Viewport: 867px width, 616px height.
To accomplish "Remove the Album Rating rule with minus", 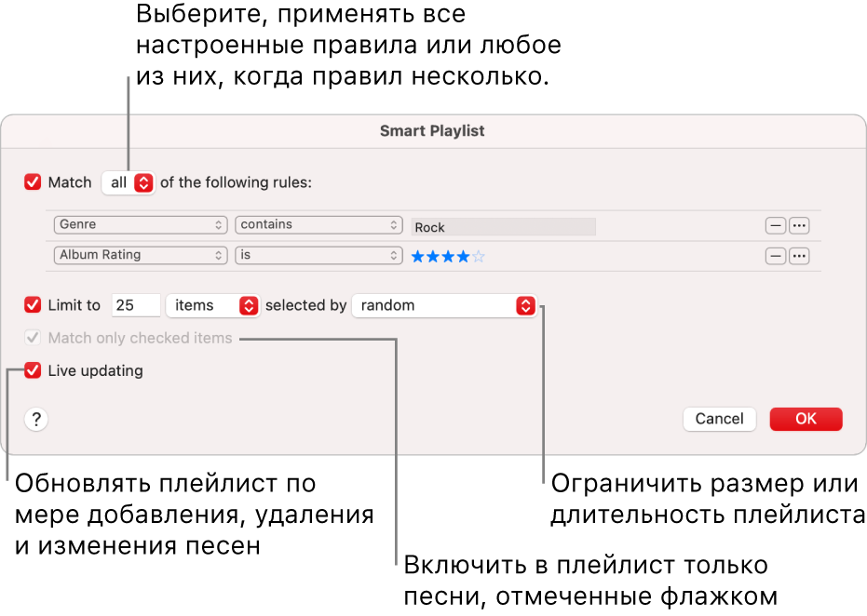I will pyautogui.click(x=775, y=256).
